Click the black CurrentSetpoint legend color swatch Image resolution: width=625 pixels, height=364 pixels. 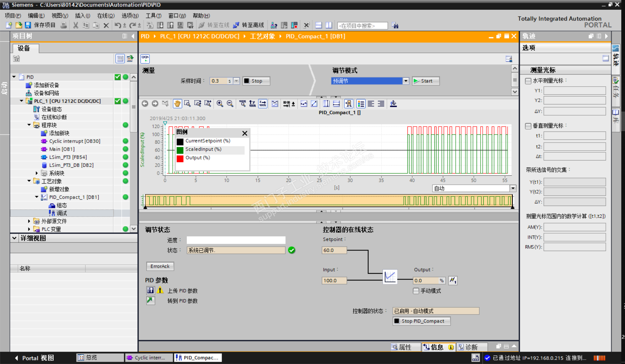point(180,142)
